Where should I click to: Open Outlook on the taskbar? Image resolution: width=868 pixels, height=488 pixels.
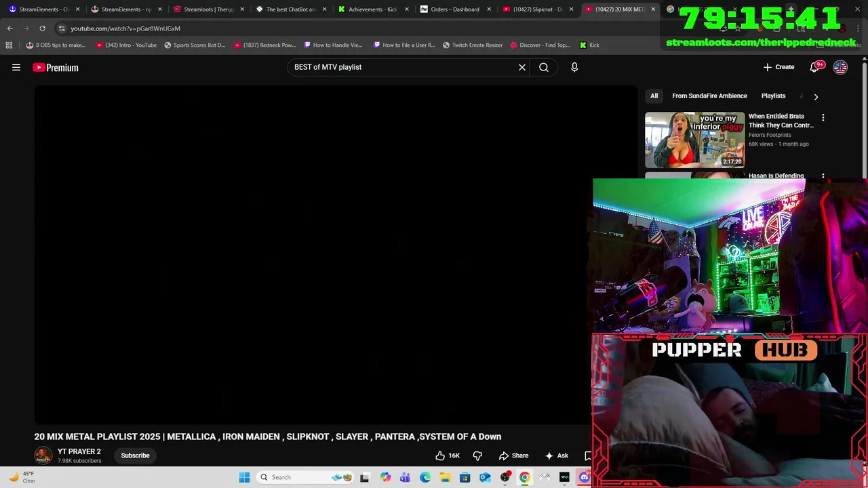click(x=485, y=477)
